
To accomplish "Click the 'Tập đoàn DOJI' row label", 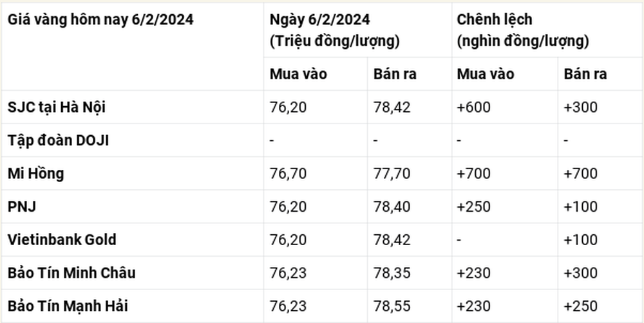I will point(59,141).
